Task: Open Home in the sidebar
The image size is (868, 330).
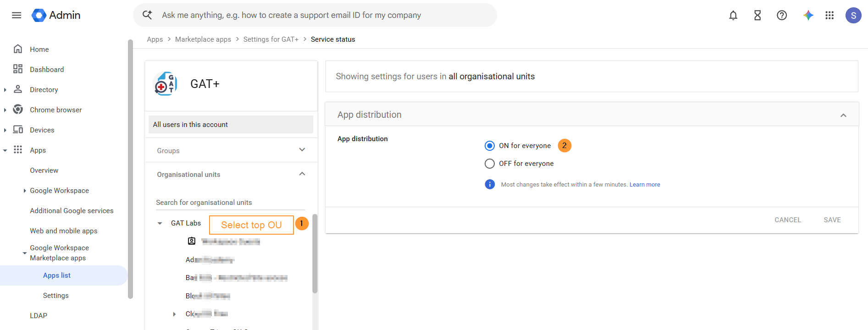Action: [39, 49]
